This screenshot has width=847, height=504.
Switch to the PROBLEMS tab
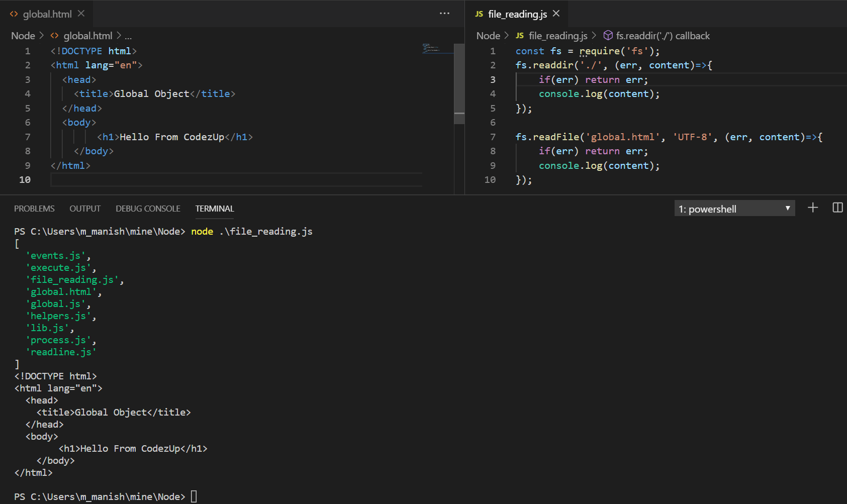point(34,209)
